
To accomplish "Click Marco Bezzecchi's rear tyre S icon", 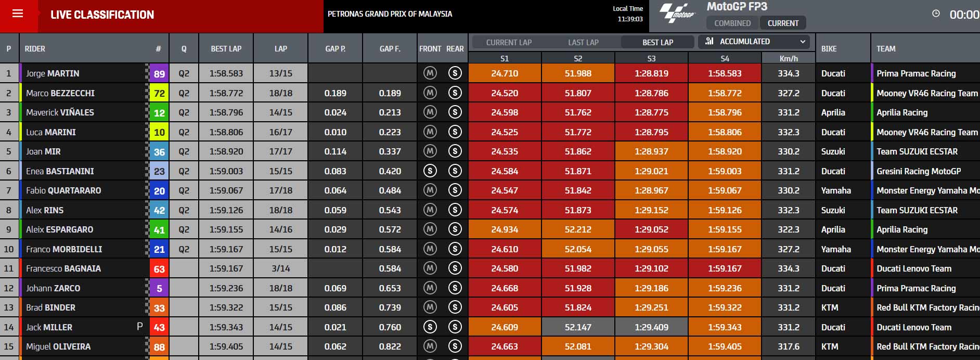I will [x=455, y=93].
